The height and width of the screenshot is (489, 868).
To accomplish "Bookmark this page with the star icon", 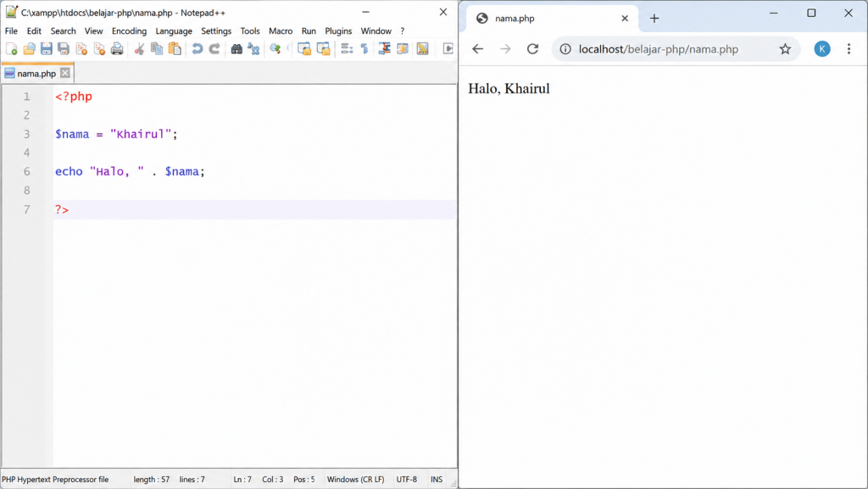I will 785,49.
